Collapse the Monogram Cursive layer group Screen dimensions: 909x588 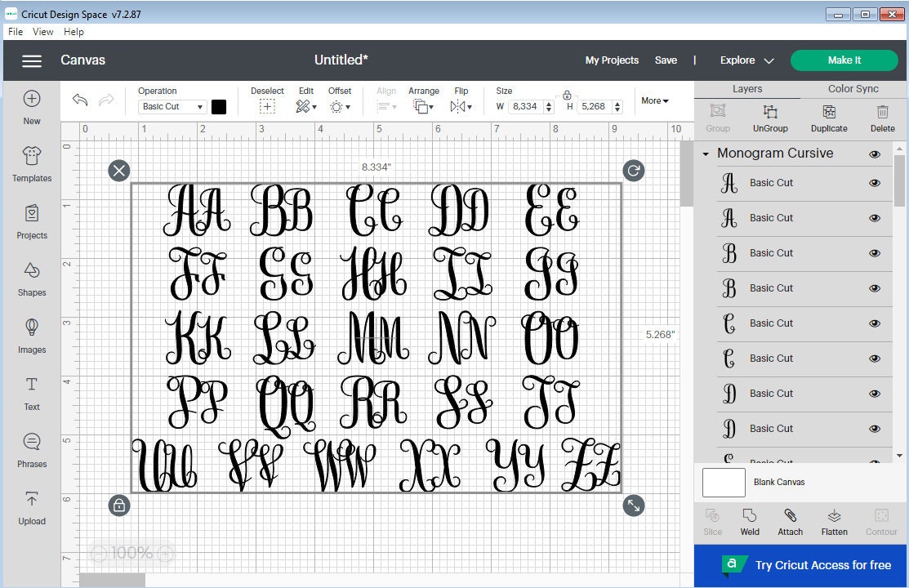click(705, 154)
